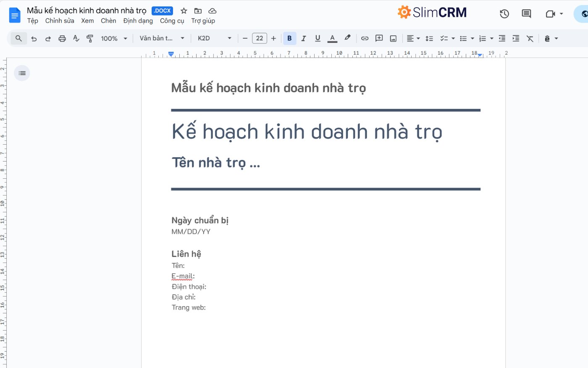The width and height of the screenshot is (588, 368).
Task: Open the text color picker
Action: [332, 38]
